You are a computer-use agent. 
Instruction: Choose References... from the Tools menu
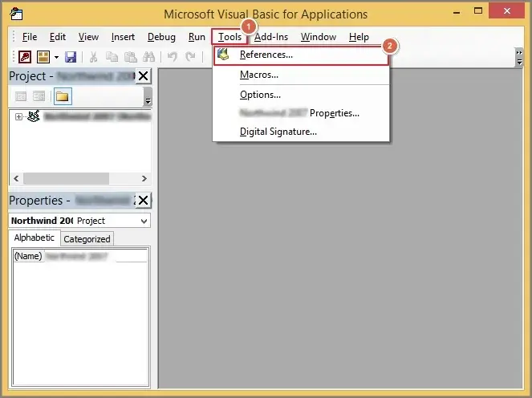(301, 55)
